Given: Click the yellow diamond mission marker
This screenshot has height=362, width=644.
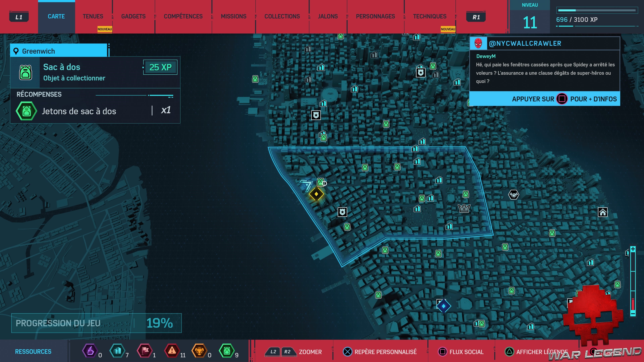Looking at the screenshot, I should (x=316, y=194).
